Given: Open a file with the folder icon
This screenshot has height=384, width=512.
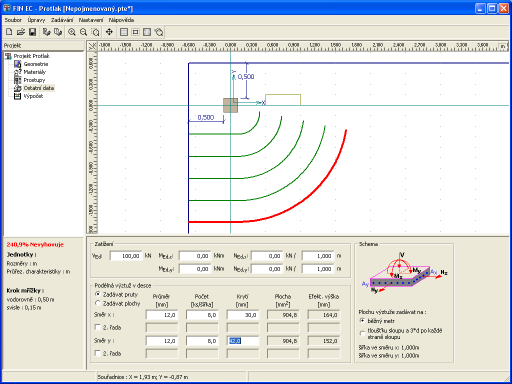Looking at the screenshot, I should (x=21, y=32).
